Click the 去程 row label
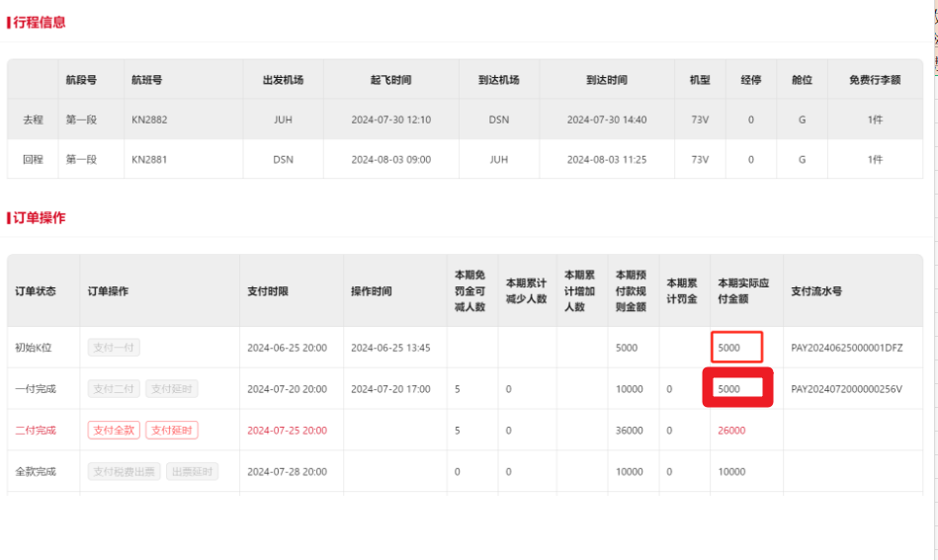The width and height of the screenshot is (938, 560). pyautogui.click(x=33, y=120)
